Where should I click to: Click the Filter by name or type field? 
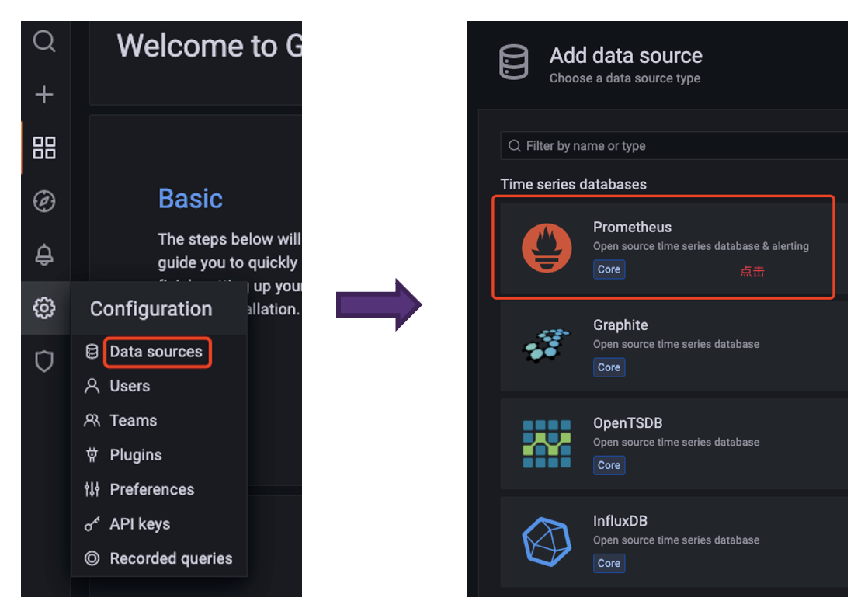click(675, 146)
